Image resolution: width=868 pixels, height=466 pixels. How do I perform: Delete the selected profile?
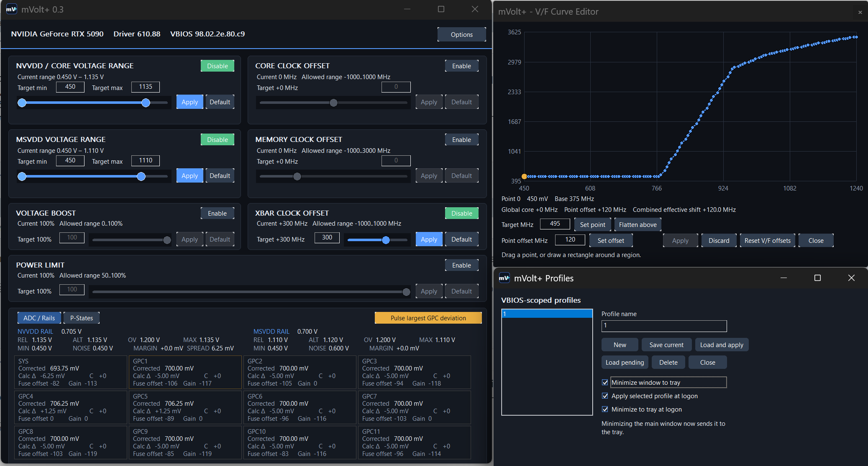pyautogui.click(x=668, y=362)
